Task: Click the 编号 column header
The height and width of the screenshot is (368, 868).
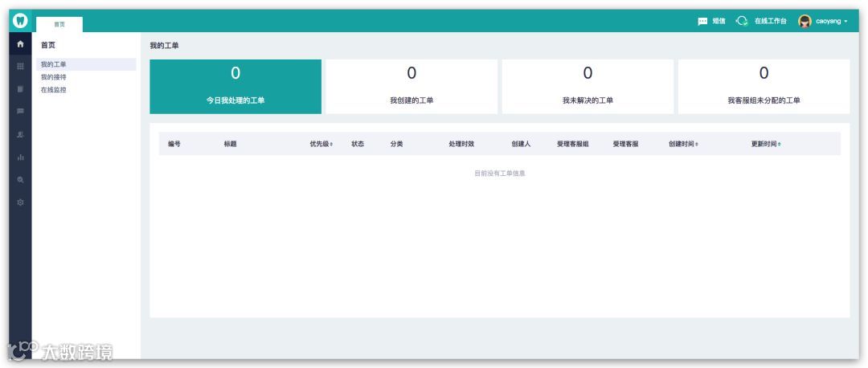Action: tap(174, 144)
